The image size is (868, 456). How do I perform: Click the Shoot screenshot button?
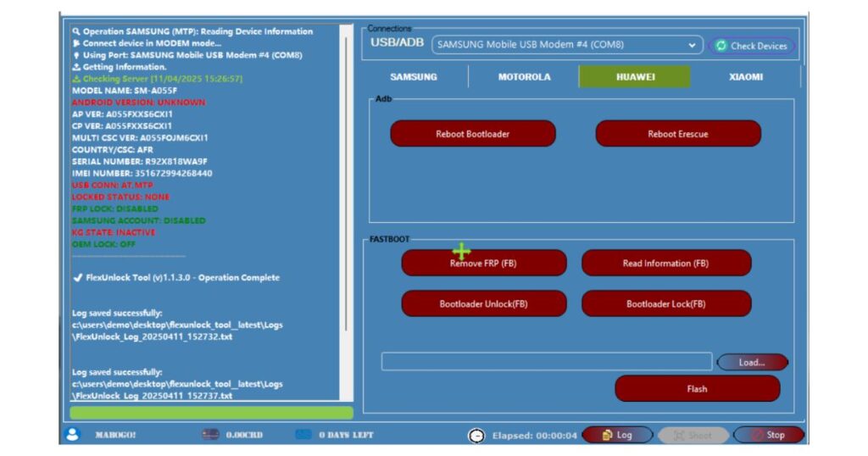[x=693, y=436]
